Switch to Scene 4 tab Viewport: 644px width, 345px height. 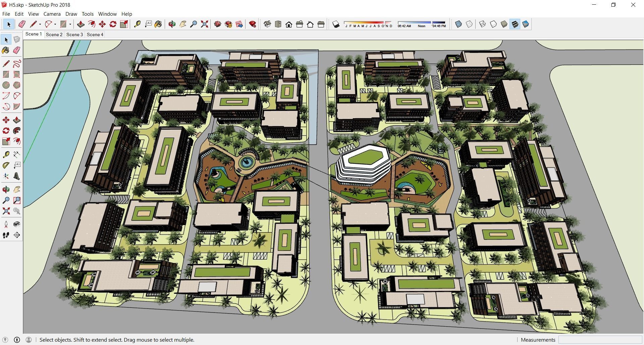tap(95, 34)
